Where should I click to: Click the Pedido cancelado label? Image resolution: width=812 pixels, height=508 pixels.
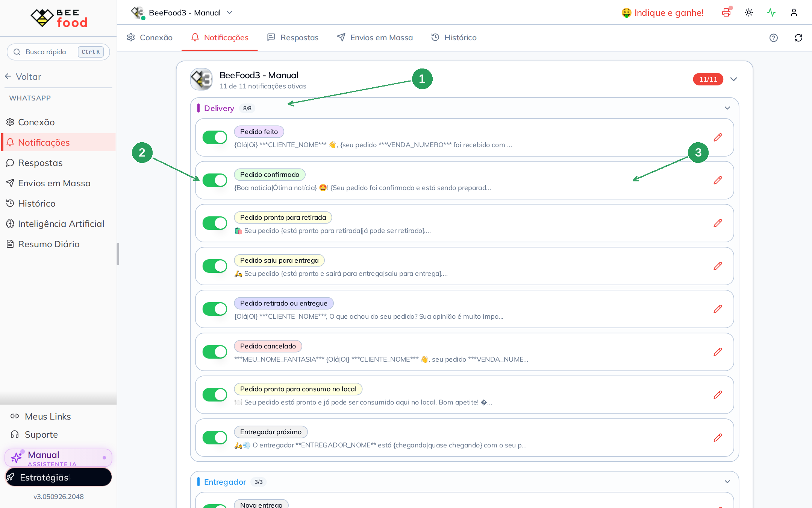pyautogui.click(x=268, y=346)
